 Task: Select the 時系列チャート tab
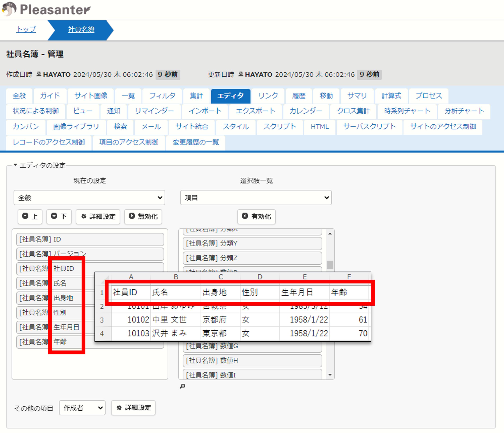pyautogui.click(x=407, y=111)
